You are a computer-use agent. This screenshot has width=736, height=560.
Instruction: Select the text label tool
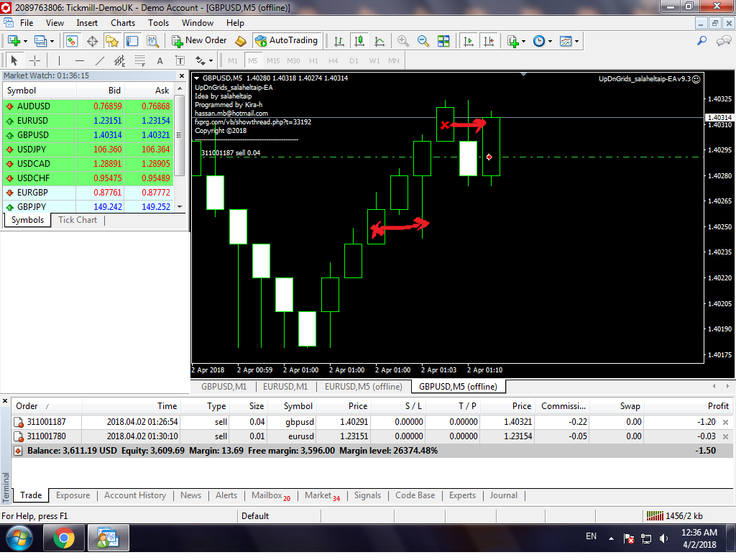(x=160, y=60)
